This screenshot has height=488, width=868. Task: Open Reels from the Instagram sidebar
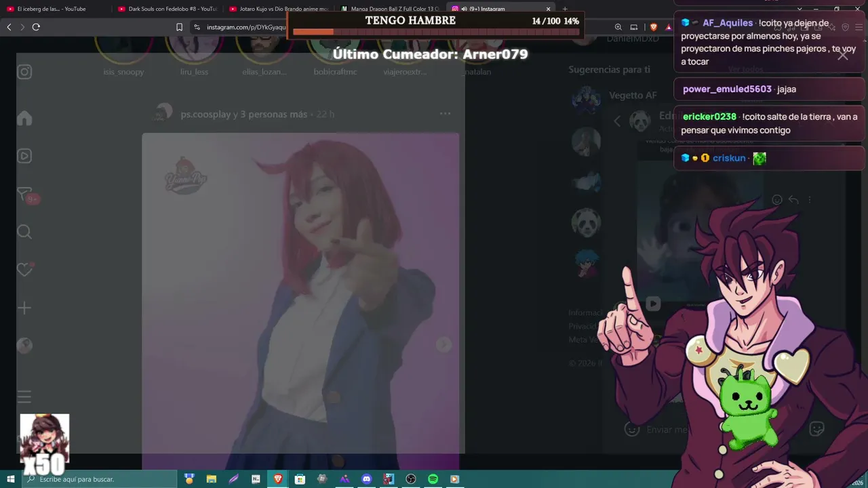pyautogui.click(x=24, y=156)
